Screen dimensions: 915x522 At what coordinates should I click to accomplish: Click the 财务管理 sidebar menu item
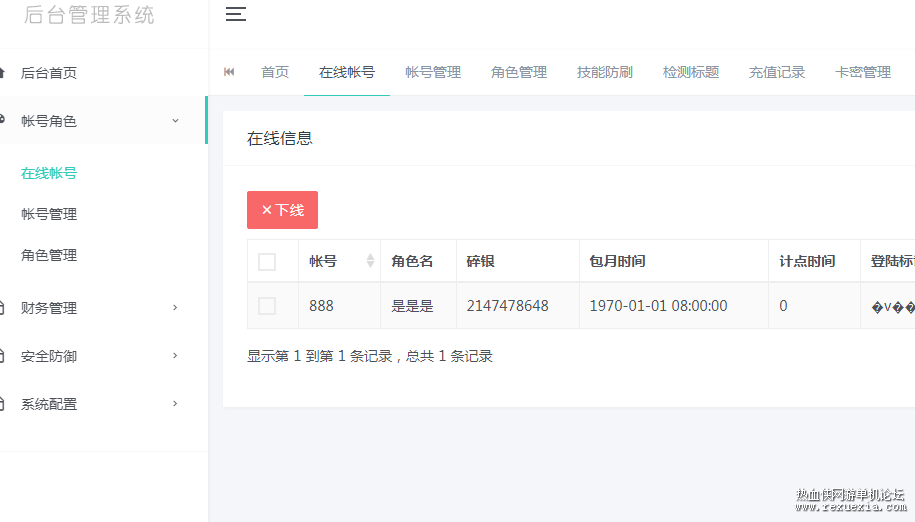tap(104, 307)
